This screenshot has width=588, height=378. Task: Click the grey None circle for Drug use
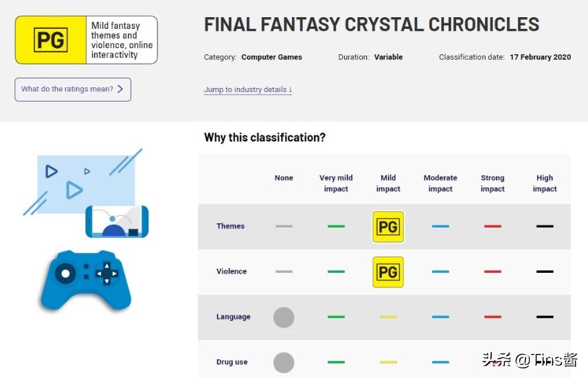(x=284, y=362)
